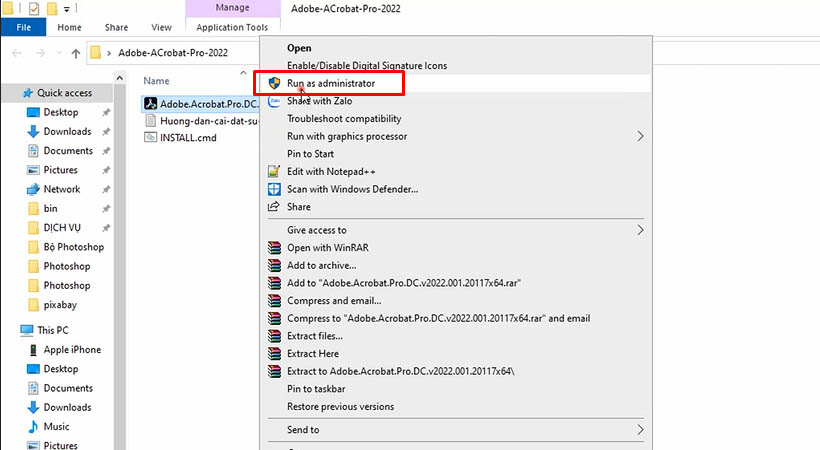Viewport: 820px width, 450px height.
Task: Choose Compress to rar and email
Action: pyautogui.click(x=438, y=318)
